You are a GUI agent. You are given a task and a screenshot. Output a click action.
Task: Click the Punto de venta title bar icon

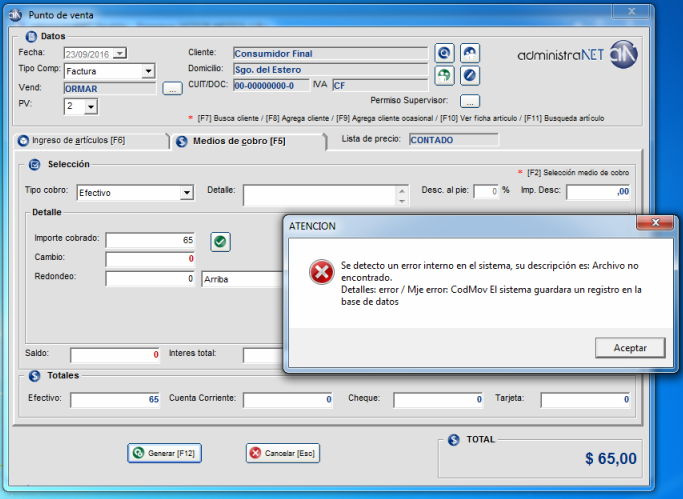pos(15,14)
